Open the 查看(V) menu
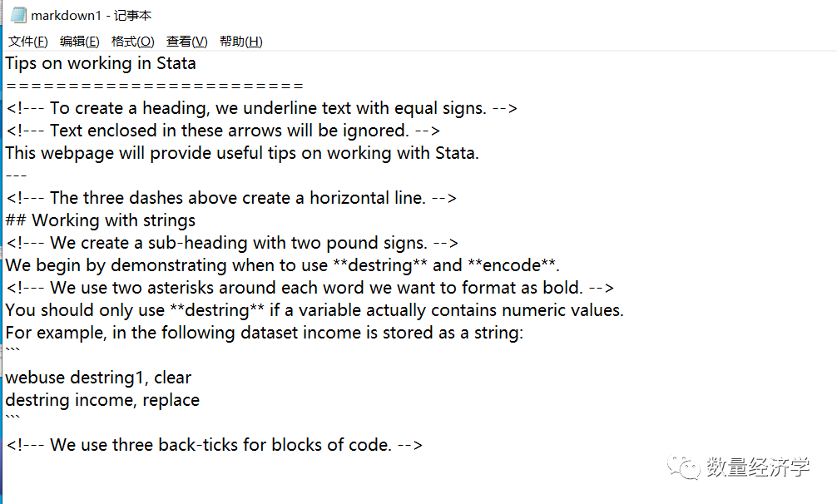This screenshot has width=837, height=504. pos(185,41)
